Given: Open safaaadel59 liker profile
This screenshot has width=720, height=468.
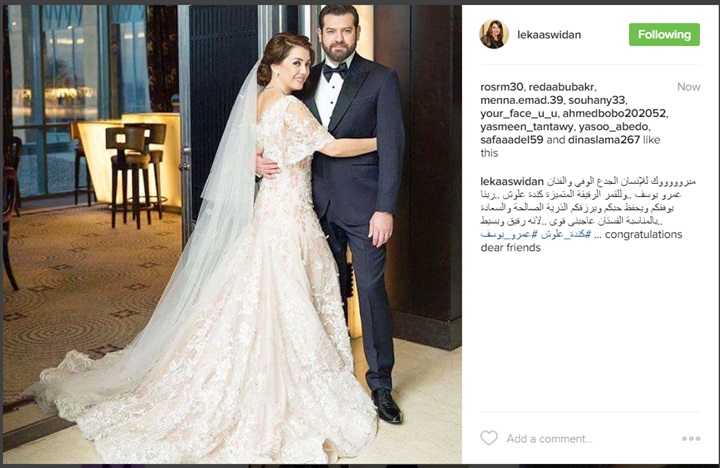Looking at the screenshot, I should (512, 140).
